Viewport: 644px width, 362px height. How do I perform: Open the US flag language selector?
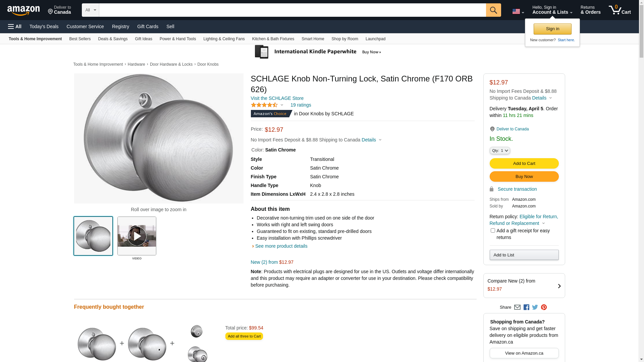tap(518, 11)
